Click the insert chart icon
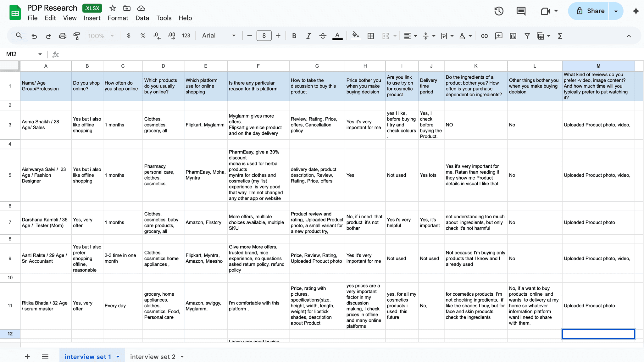The width and height of the screenshot is (644, 362). [x=513, y=36]
